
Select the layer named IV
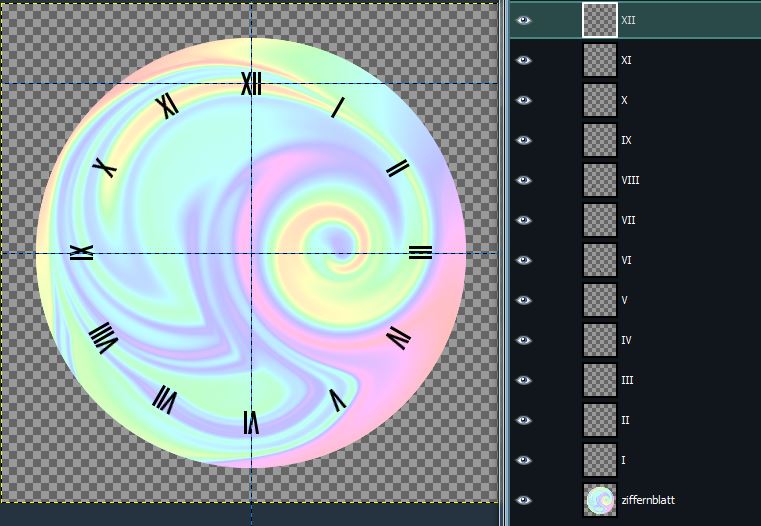pos(626,340)
